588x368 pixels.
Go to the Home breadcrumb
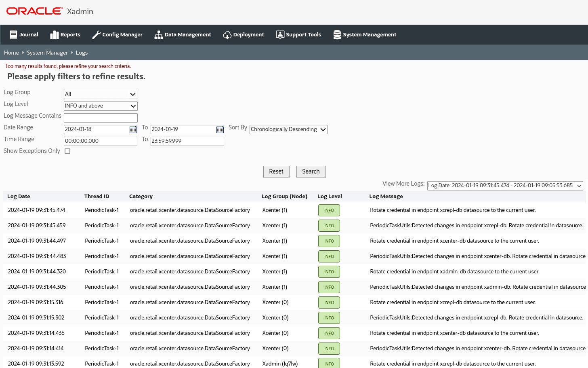pyautogui.click(x=11, y=53)
